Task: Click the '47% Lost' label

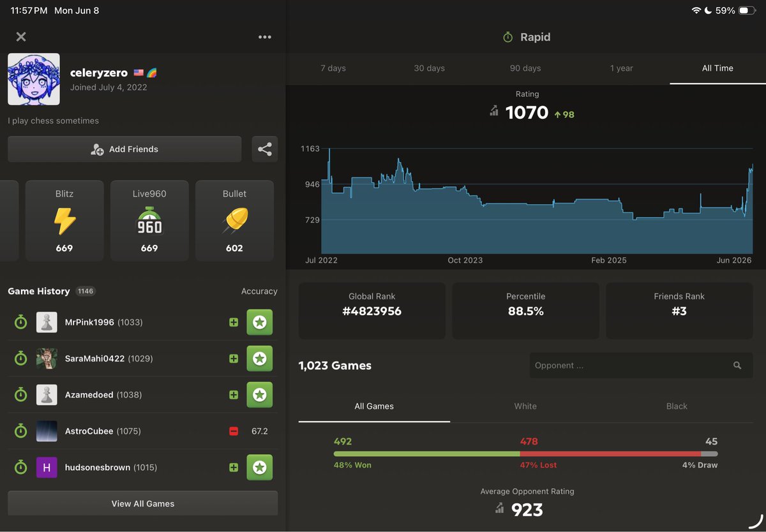Action: tap(539, 465)
